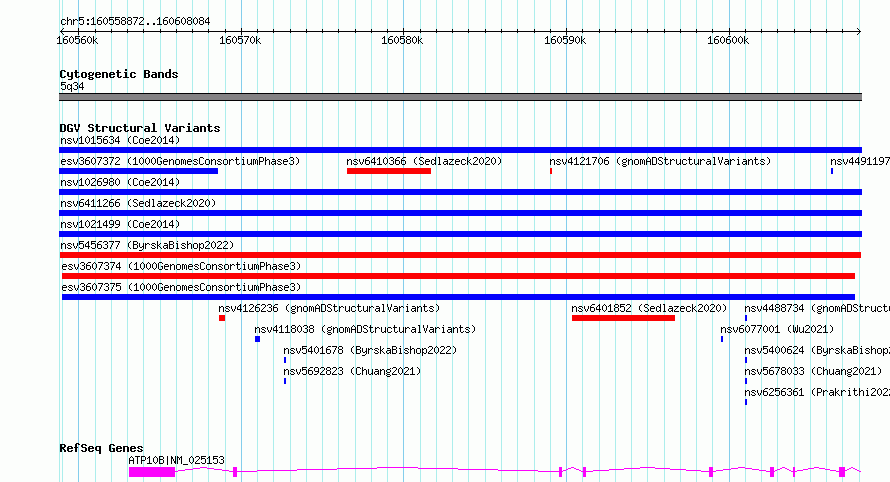Open the nsv1026980 (Coe2014) variant bar
890x482 pixels.
click(x=460, y=192)
